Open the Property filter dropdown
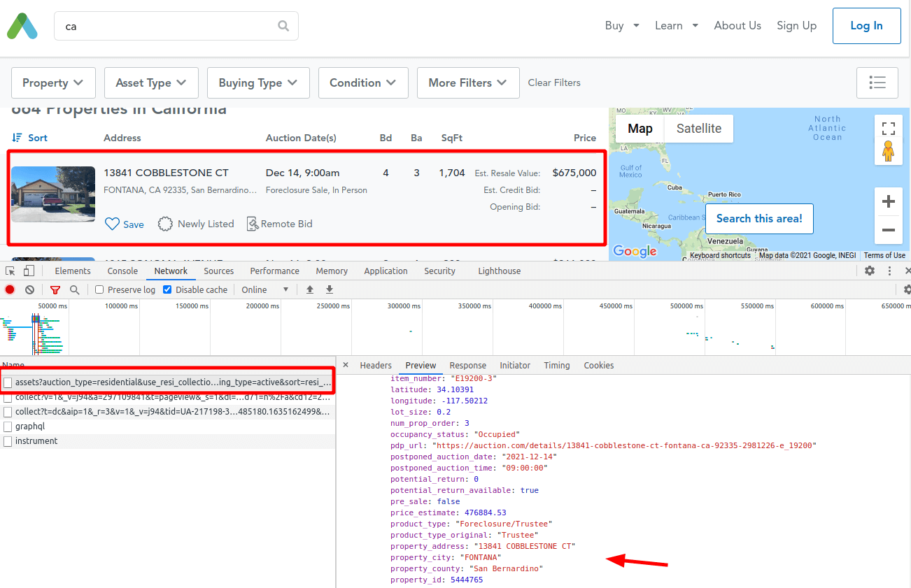 pos(53,83)
